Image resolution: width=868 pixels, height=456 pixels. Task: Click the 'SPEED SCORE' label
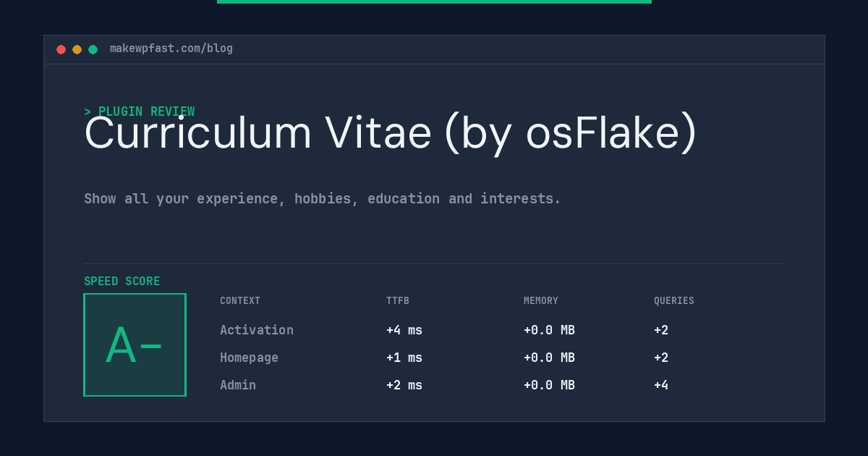[122, 281]
